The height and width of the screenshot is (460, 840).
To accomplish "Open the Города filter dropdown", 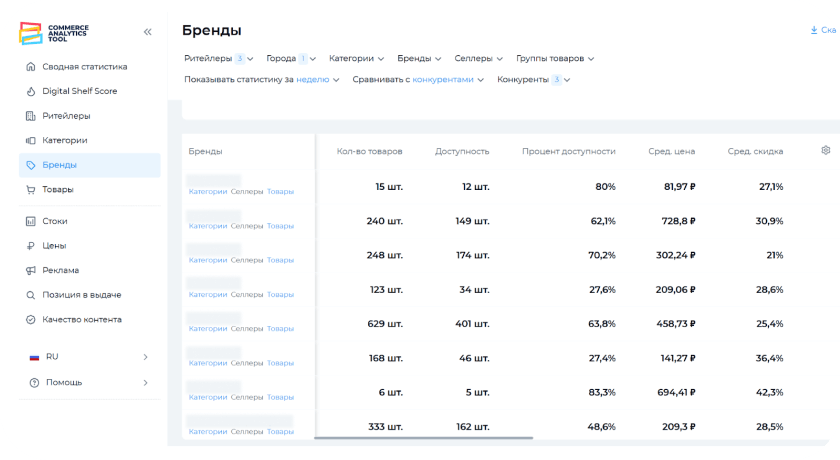I will [x=291, y=58].
